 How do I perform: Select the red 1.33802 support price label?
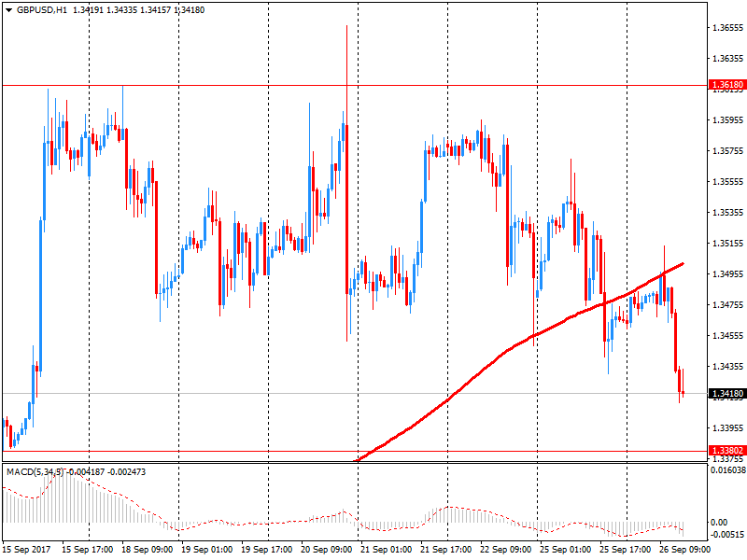tap(727, 451)
